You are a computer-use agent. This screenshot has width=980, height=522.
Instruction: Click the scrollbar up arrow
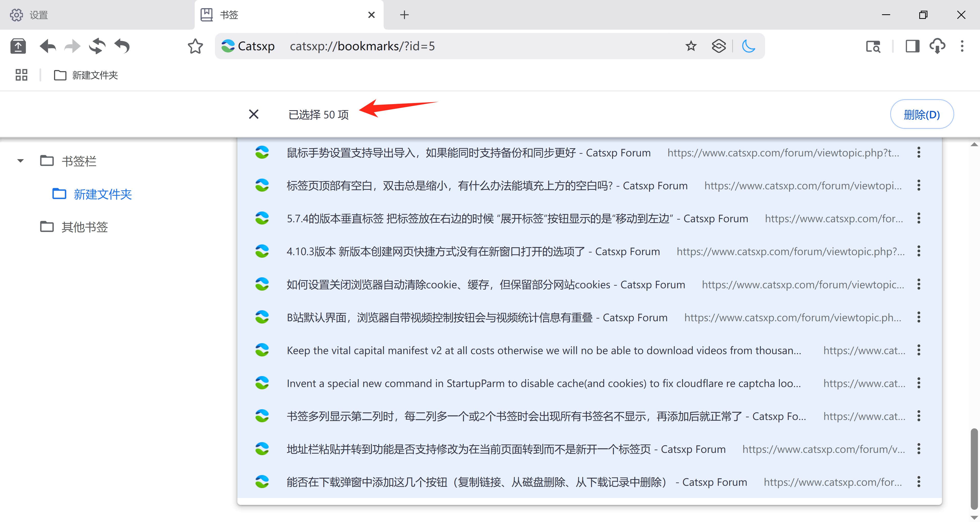(974, 144)
